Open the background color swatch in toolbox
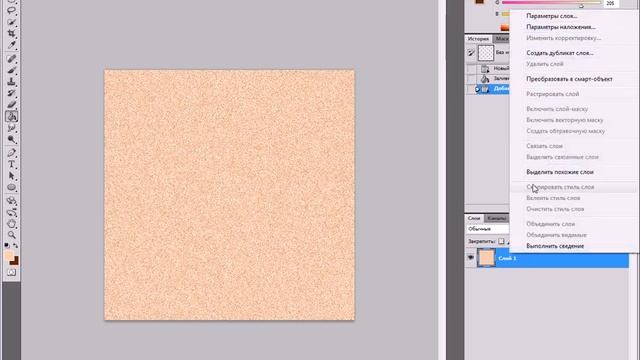Viewport: 640px width, 360px height. (16, 261)
